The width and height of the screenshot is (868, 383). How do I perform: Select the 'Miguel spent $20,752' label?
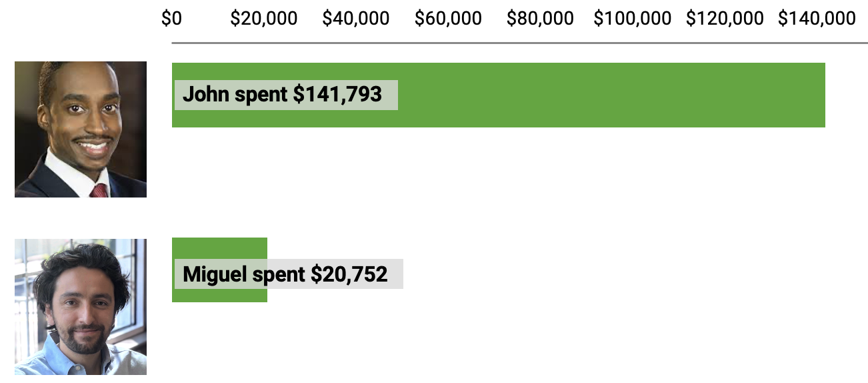[x=289, y=274]
